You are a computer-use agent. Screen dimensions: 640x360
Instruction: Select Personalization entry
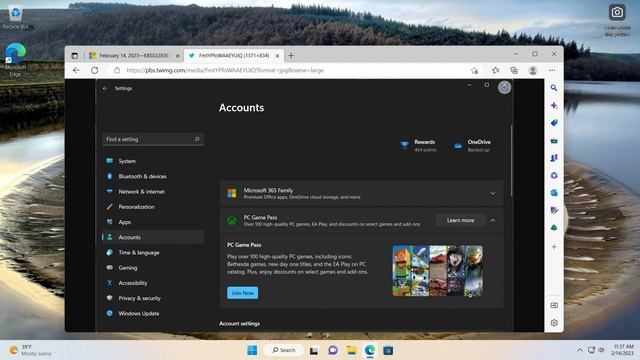point(153,207)
